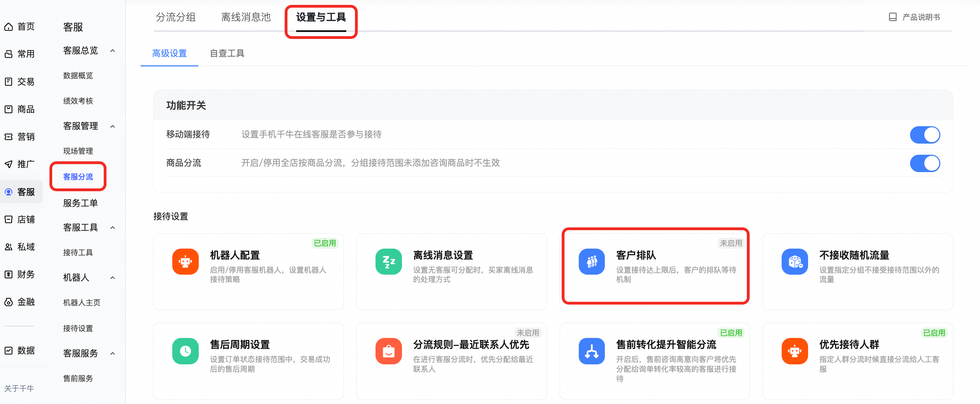Open the 售后周期设置 card title
The width and height of the screenshot is (980, 404).
point(240,344)
